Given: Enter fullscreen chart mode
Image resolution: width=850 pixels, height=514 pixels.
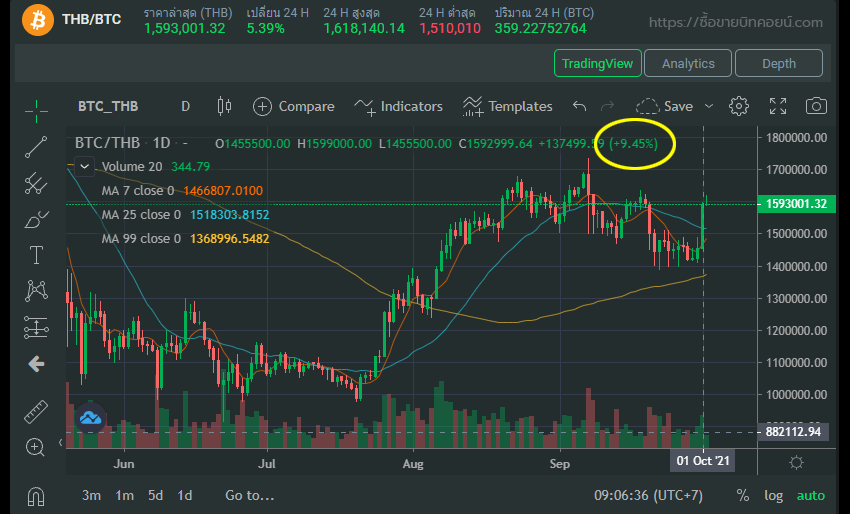Looking at the screenshot, I should pos(778,106).
